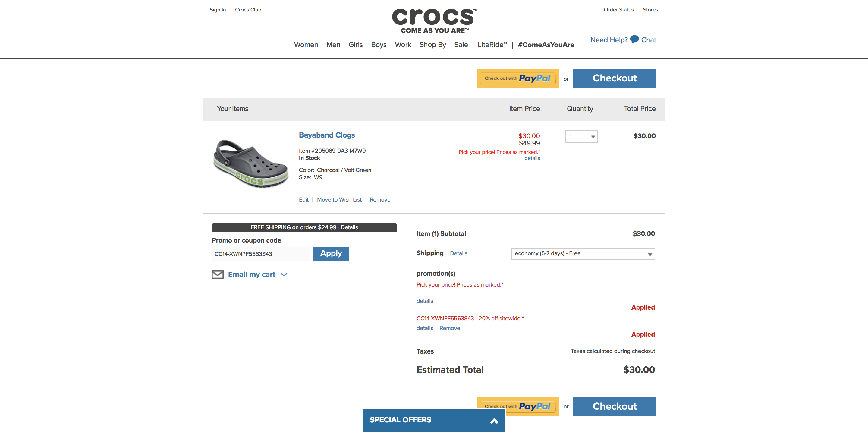Apply the entered promo code
This screenshot has height=432, width=868.
click(331, 254)
